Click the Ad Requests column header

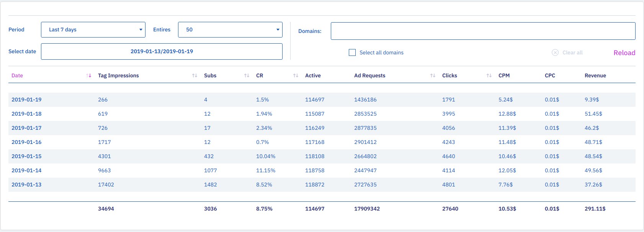(x=369, y=75)
